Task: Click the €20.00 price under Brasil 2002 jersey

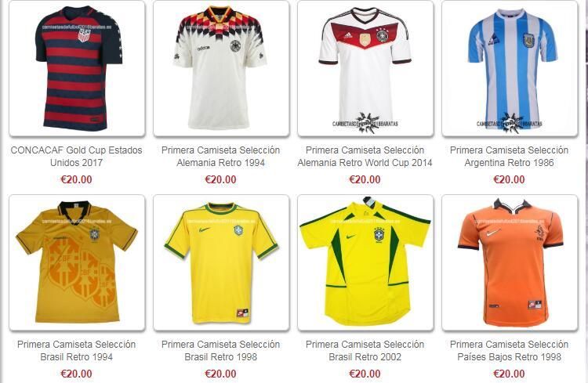Action: [365, 374]
